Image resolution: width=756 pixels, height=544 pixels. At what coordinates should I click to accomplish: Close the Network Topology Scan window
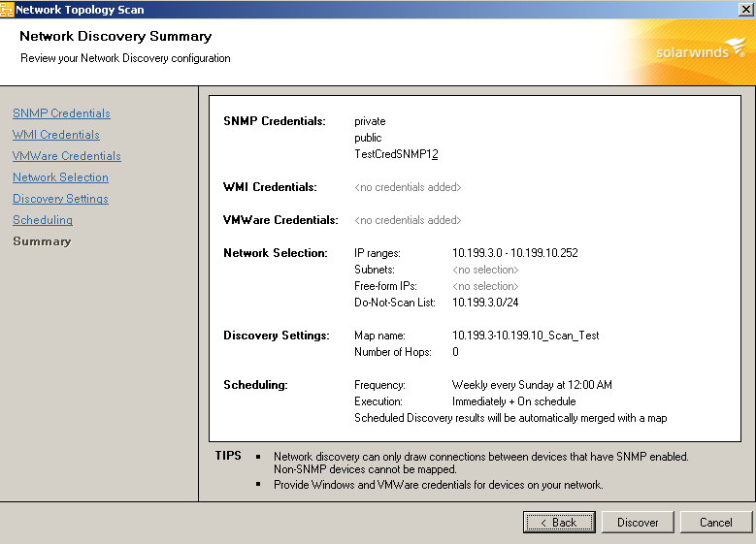pyautogui.click(x=745, y=9)
